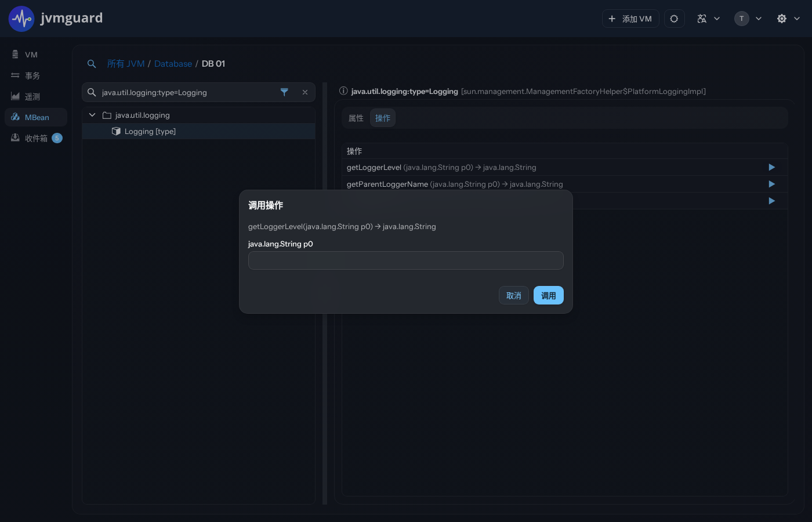Screen dimensions: 812x522
Task: Click 调用 to invoke the operation
Action: point(549,295)
